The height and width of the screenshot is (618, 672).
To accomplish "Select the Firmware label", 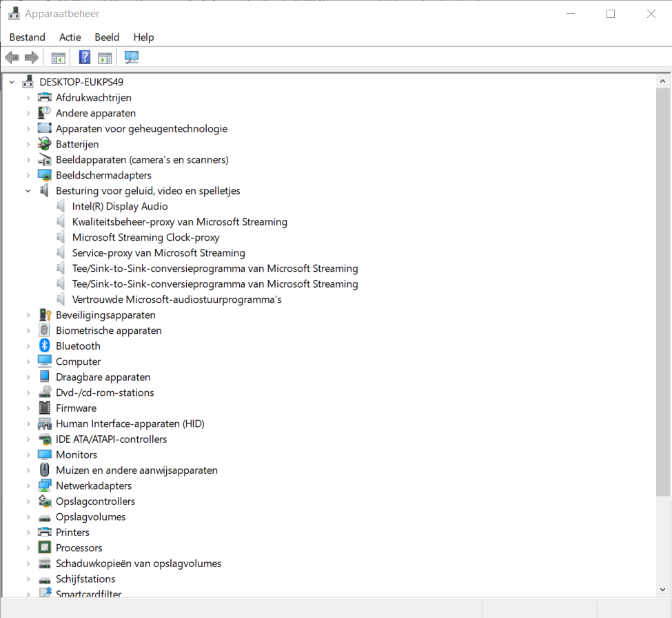I will [77, 408].
